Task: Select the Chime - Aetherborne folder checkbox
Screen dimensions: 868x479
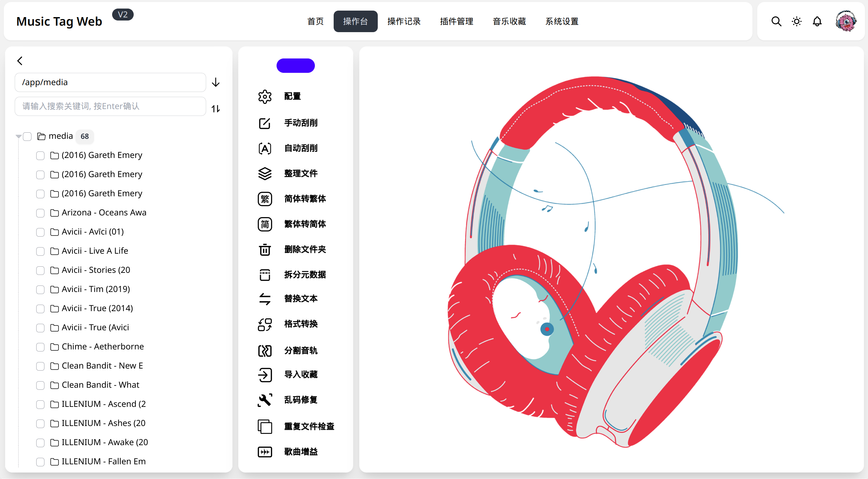Action: 40,347
